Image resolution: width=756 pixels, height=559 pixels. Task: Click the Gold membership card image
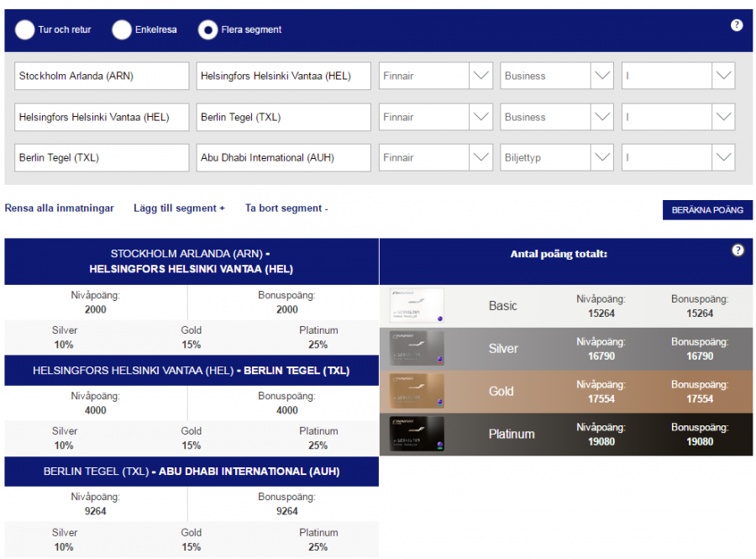click(x=417, y=391)
